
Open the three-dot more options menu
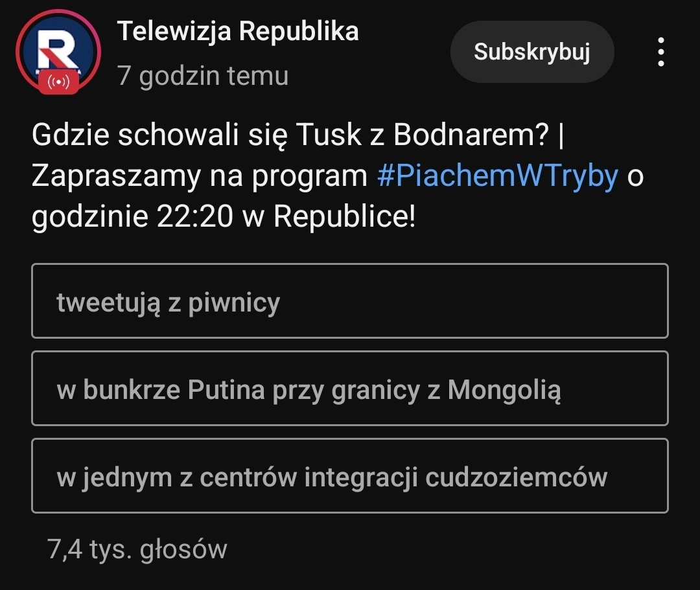point(660,52)
